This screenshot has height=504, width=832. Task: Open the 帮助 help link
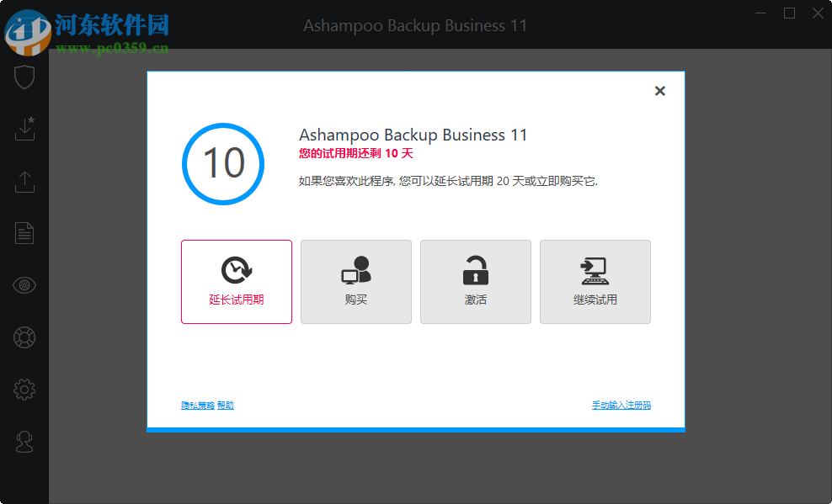pyautogui.click(x=225, y=405)
